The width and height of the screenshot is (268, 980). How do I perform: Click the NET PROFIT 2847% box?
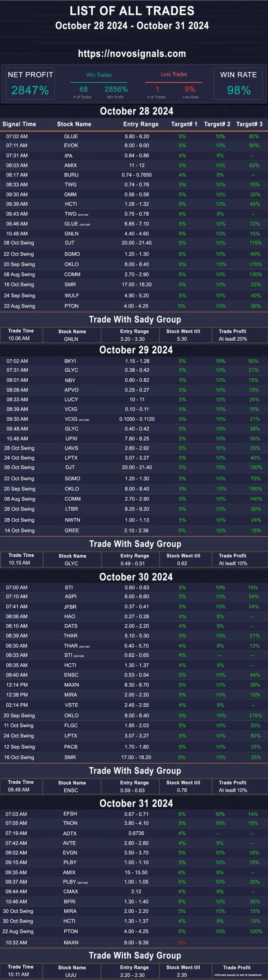coord(30,83)
